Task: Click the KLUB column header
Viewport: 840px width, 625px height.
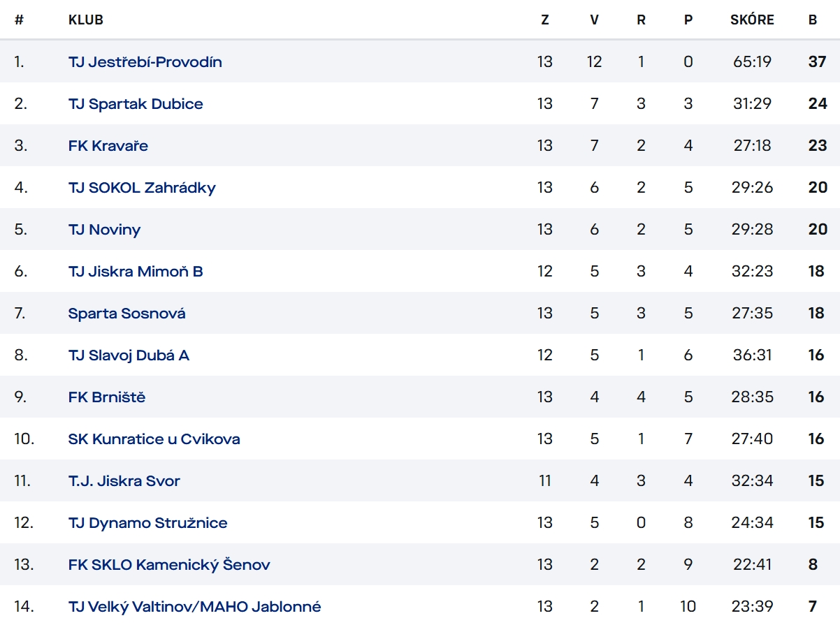Action: click(85, 20)
